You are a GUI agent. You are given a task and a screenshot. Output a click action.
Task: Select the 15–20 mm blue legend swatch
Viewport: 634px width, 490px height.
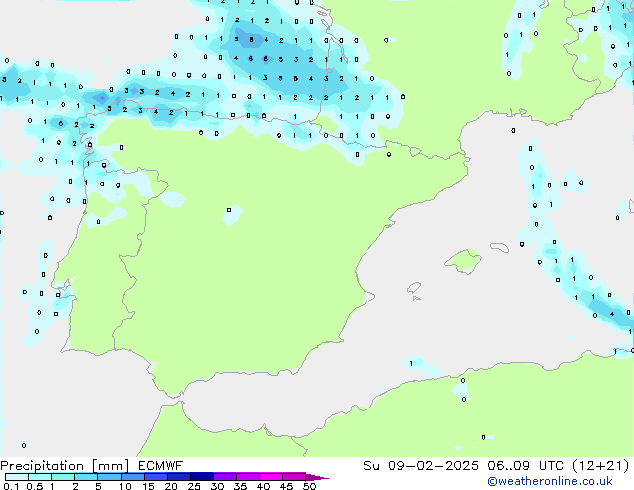click(156, 477)
